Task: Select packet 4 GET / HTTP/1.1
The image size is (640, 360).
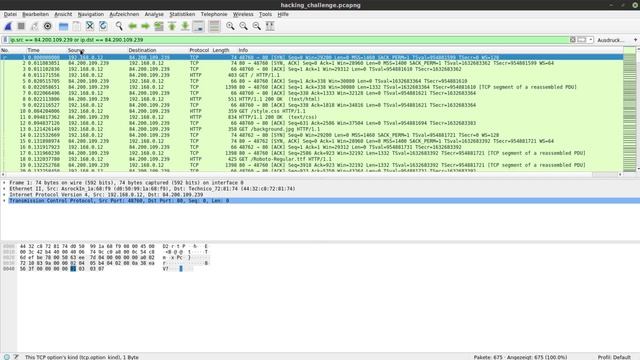Action: point(312,75)
